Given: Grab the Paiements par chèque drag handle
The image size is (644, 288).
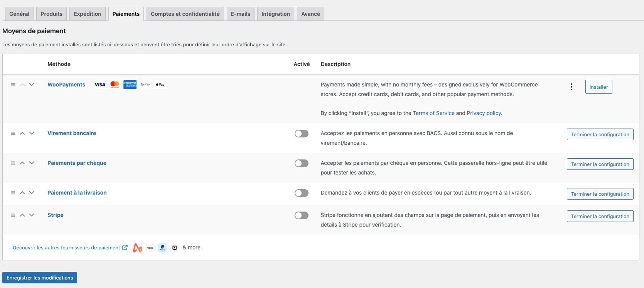Looking at the screenshot, I should [13, 163].
